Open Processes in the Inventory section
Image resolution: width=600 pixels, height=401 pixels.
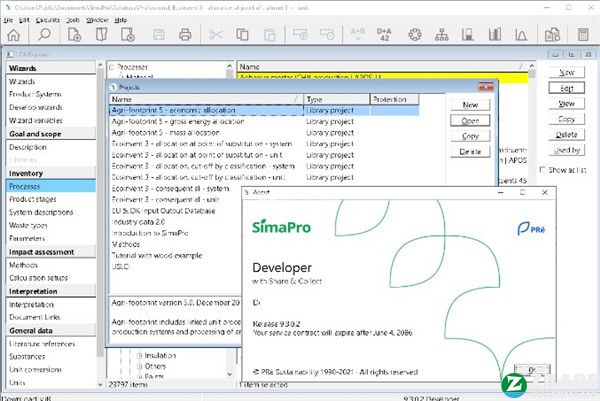pyautogui.click(x=51, y=186)
